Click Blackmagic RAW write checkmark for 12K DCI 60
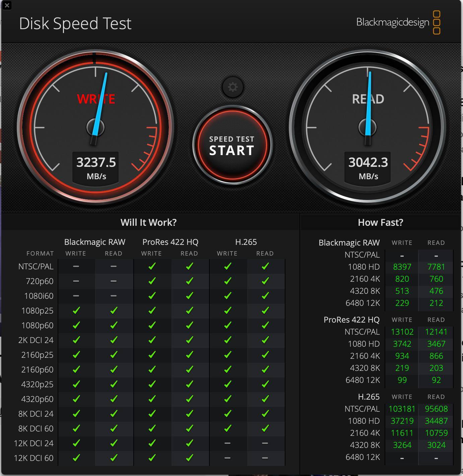 pos(76,458)
